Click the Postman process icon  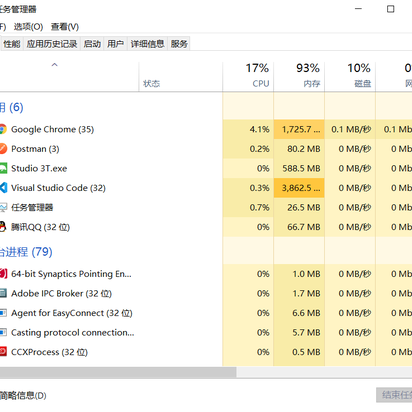pyautogui.click(x=3, y=149)
